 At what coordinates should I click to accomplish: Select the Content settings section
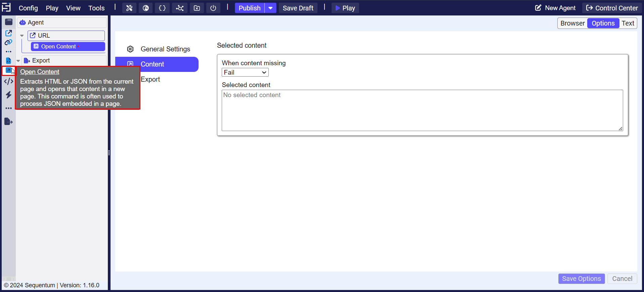pos(157,64)
